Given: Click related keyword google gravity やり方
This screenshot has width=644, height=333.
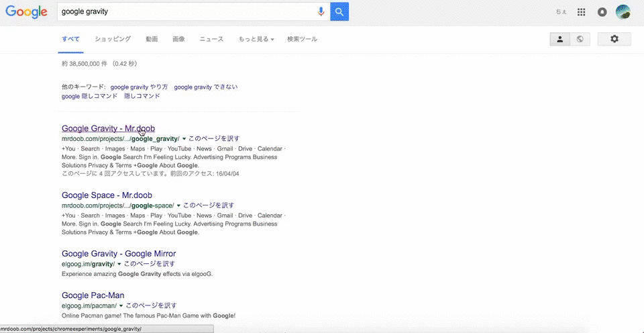Looking at the screenshot, I should [x=140, y=87].
